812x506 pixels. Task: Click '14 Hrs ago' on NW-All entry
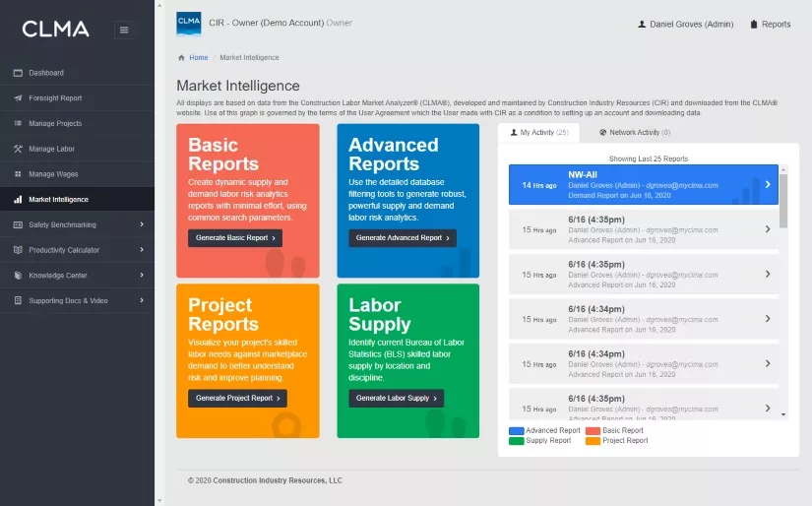click(x=539, y=185)
